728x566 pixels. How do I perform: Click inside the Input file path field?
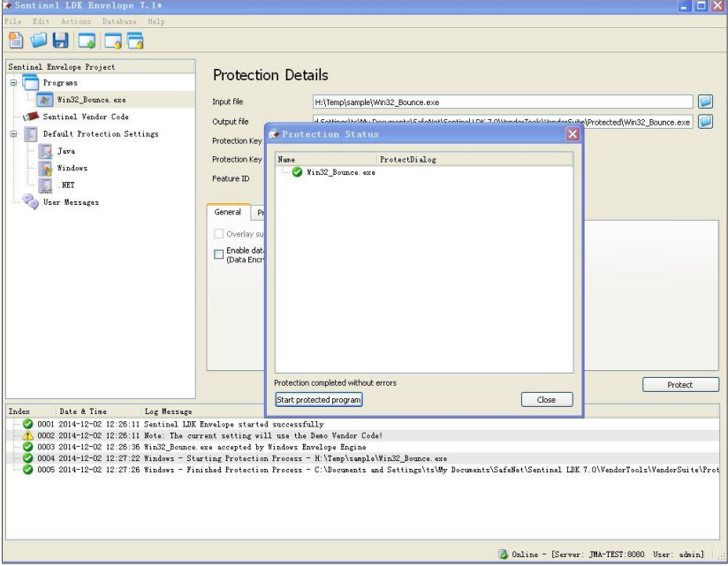[504, 102]
